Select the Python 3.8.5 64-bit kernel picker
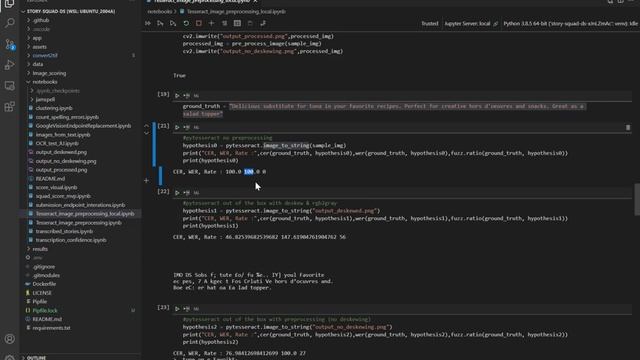640x360 pixels. pyautogui.click(x=570, y=24)
